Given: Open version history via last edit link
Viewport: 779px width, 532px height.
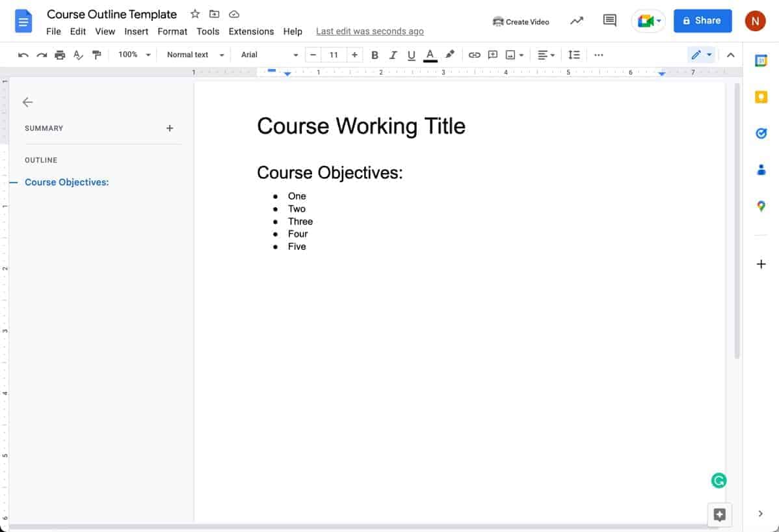Looking at the screenshot, I should pos(369,31).
